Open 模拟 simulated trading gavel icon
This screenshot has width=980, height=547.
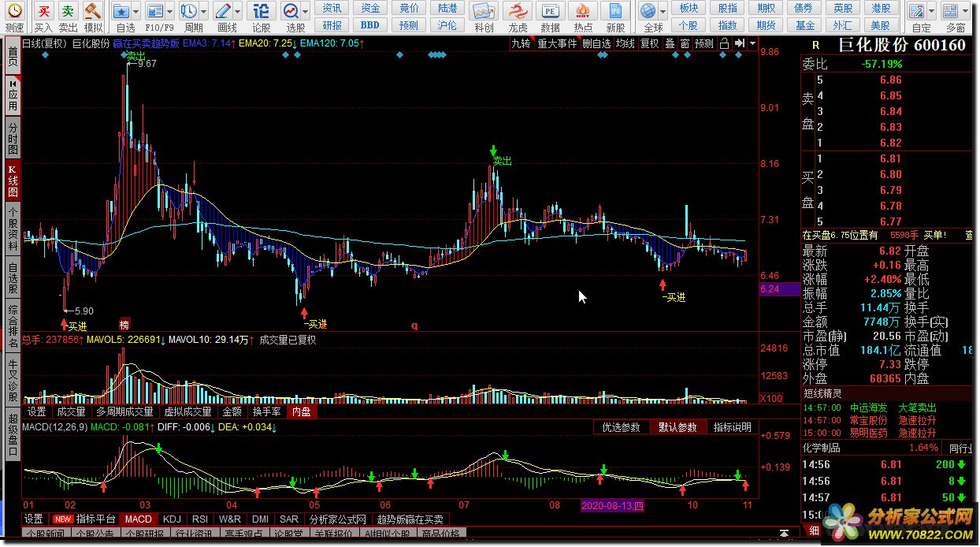click(93, 11)
